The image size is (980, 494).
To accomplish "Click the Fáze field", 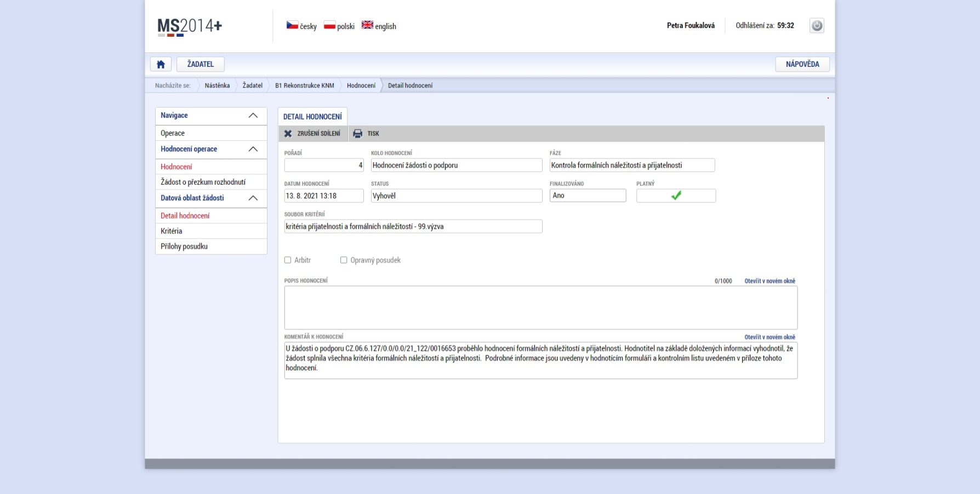I will click(x=632, y=165).
